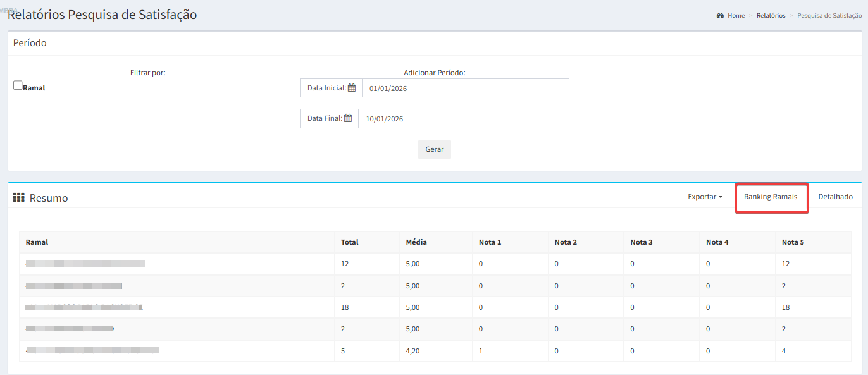Click the calendar icon for Data Inicial
This screenshot has width=868, height=375.
(x=352, y=88)
